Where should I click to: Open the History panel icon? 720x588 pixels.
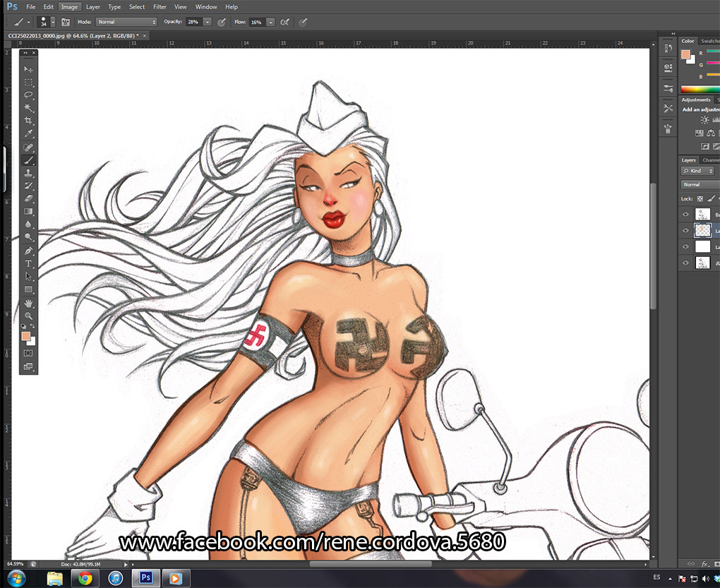[668, 48]
